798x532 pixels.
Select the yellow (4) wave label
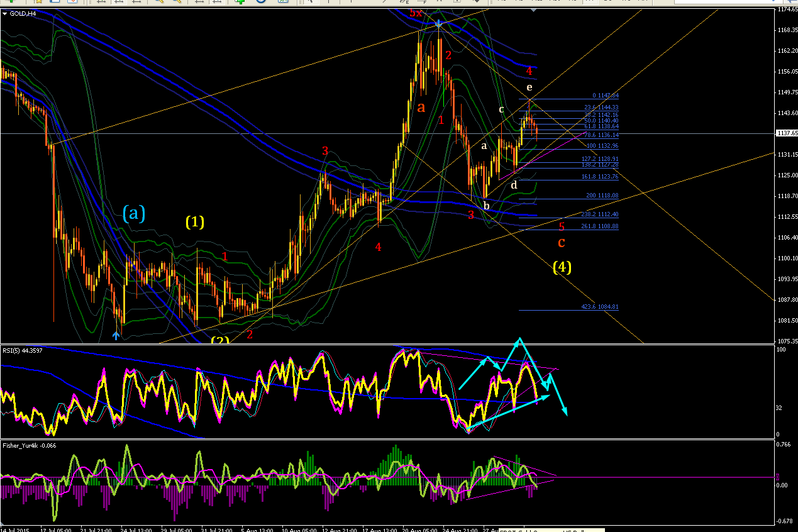(562, 267)
